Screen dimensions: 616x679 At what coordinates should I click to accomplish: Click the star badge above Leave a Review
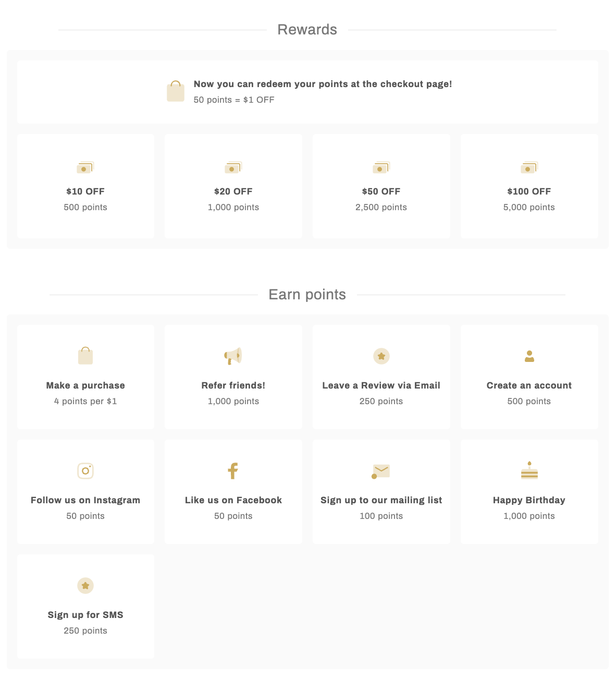[x=381, y=356]
